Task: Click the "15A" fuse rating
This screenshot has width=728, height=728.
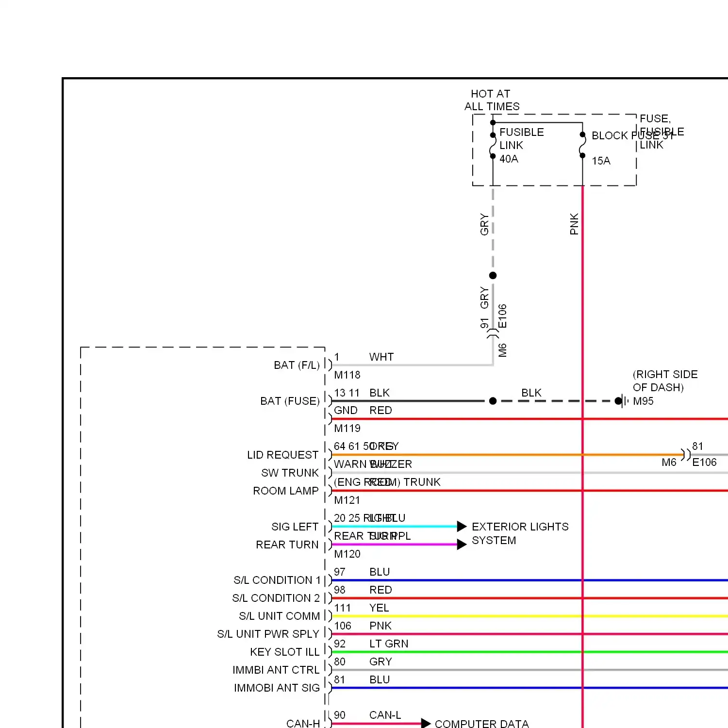Action: [601, 161]
